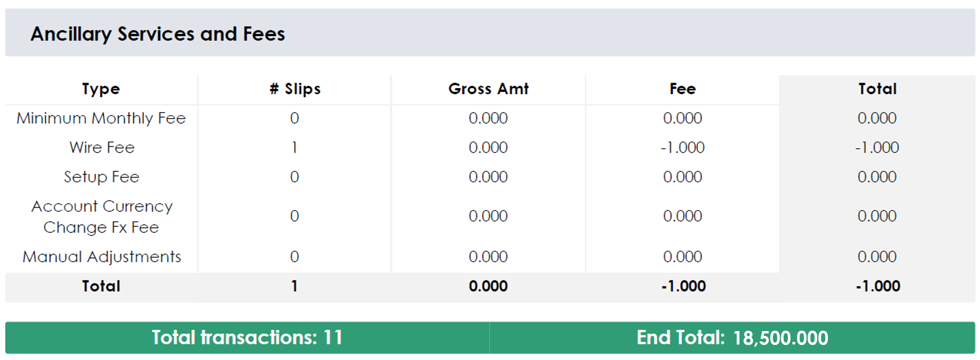Select the Type column header

click(x=101, y=89)
